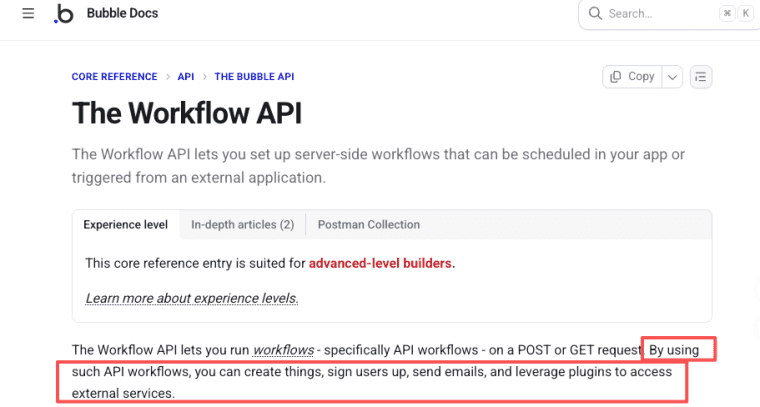Focus the Search field
The image size is (760, 407).
click(669, 14)
